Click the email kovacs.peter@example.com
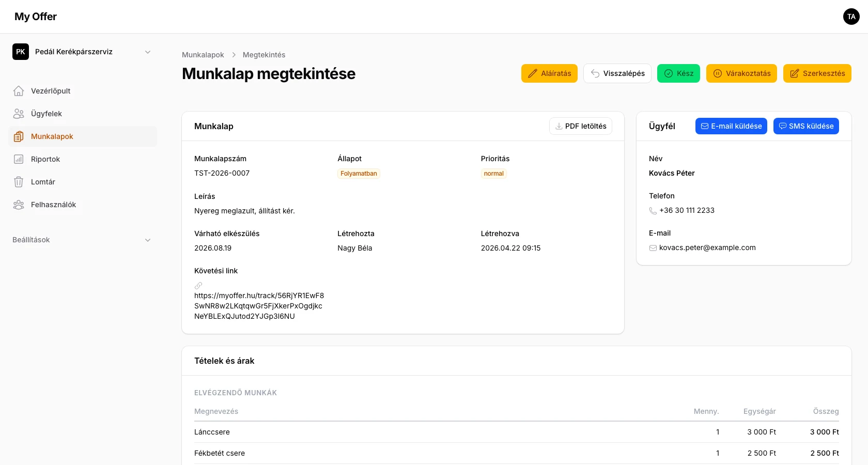868x465 pixels. (x=707, y=247)
